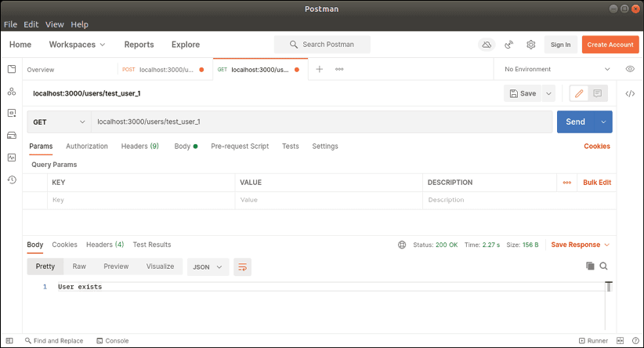Toggle line wrap icon in response
Viewport: 644px width, 348px height.
point(242,267)
